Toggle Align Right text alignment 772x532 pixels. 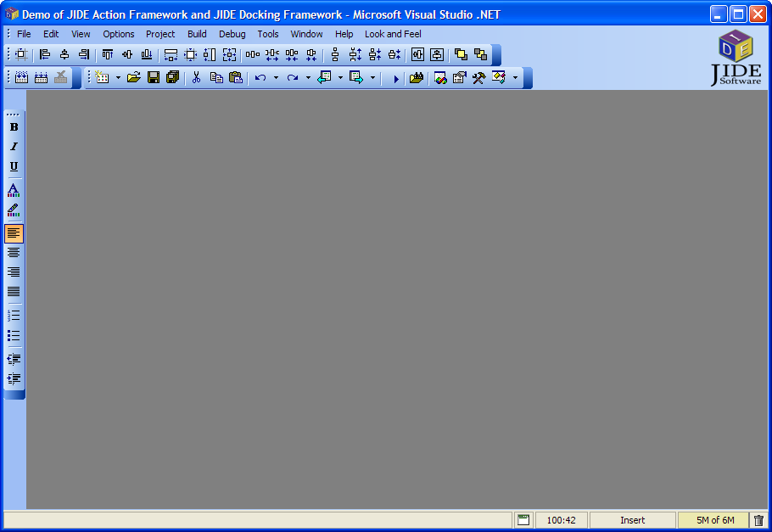point(14,272)
